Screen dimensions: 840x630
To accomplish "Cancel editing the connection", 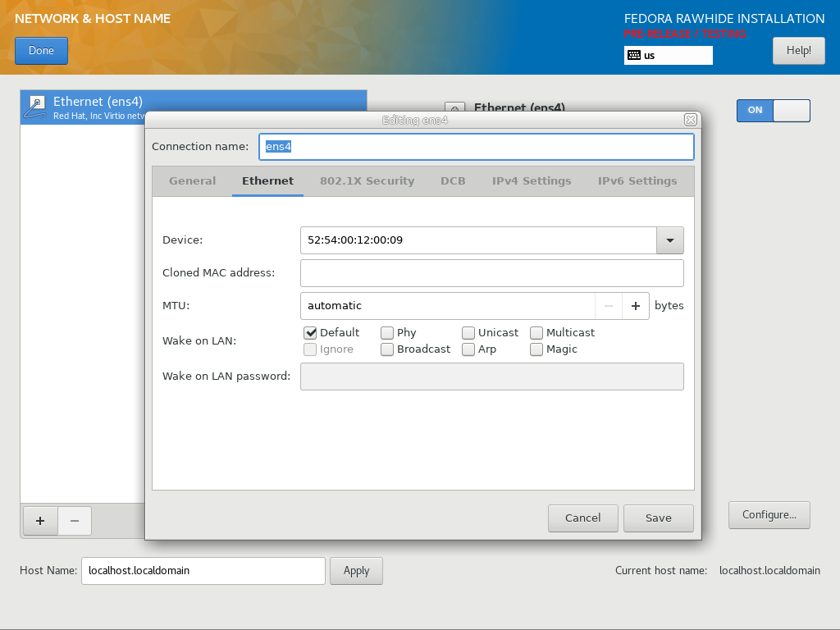I will click(x=583, y=518).
